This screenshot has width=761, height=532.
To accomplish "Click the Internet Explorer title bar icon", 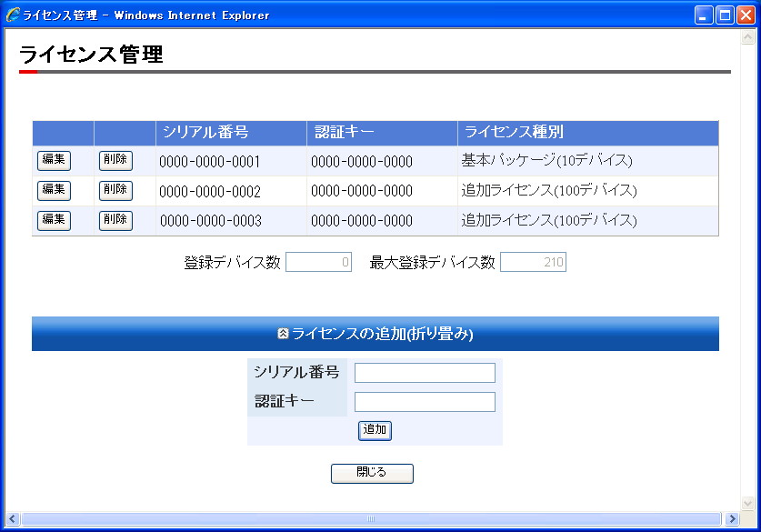I will [13, 15].
